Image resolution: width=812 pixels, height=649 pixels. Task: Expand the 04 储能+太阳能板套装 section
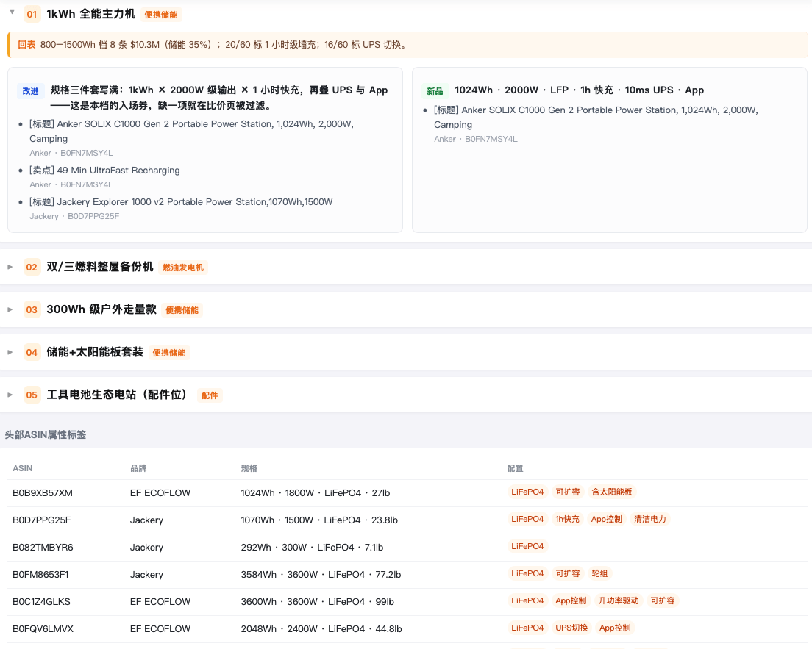(x=10, y=352)
